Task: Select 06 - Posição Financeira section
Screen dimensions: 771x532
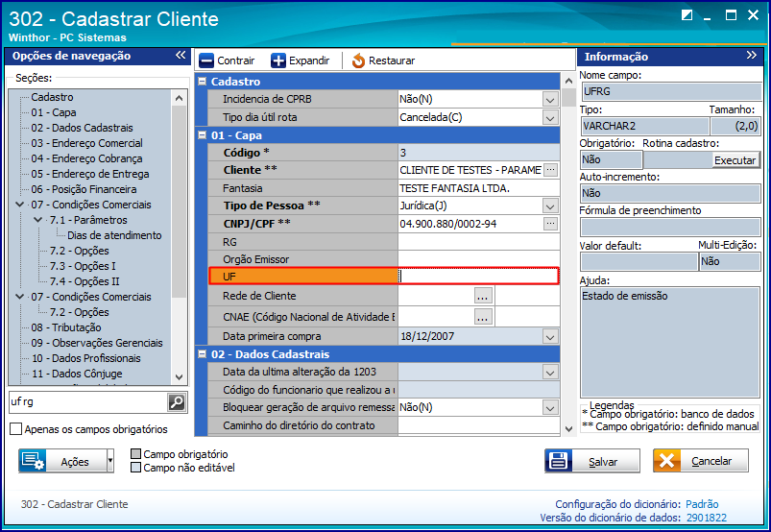Action: pos(84,189)
